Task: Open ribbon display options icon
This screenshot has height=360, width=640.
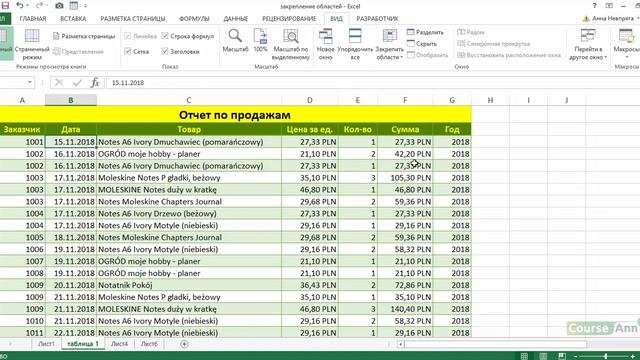Action: point(609,6)
